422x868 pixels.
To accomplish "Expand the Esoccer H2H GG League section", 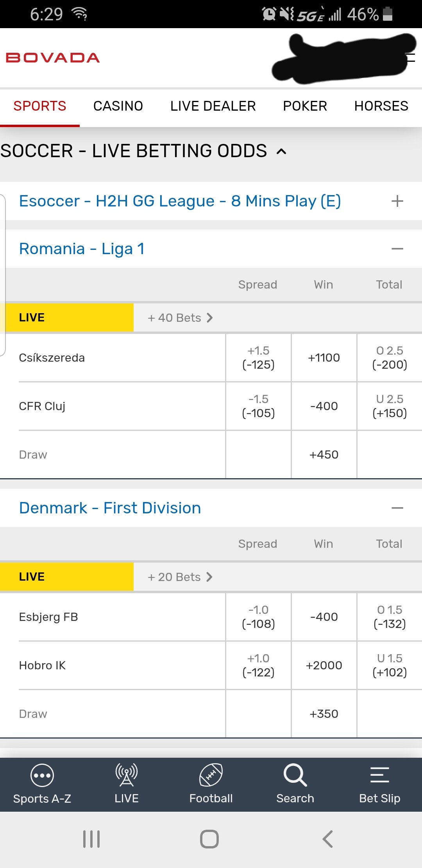I will pos(397,201).
